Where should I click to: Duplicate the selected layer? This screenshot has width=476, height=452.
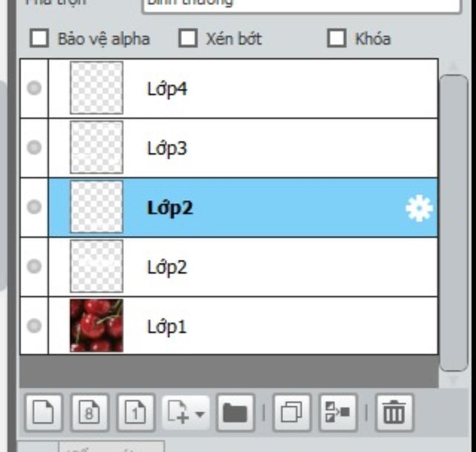click(292, 413)
